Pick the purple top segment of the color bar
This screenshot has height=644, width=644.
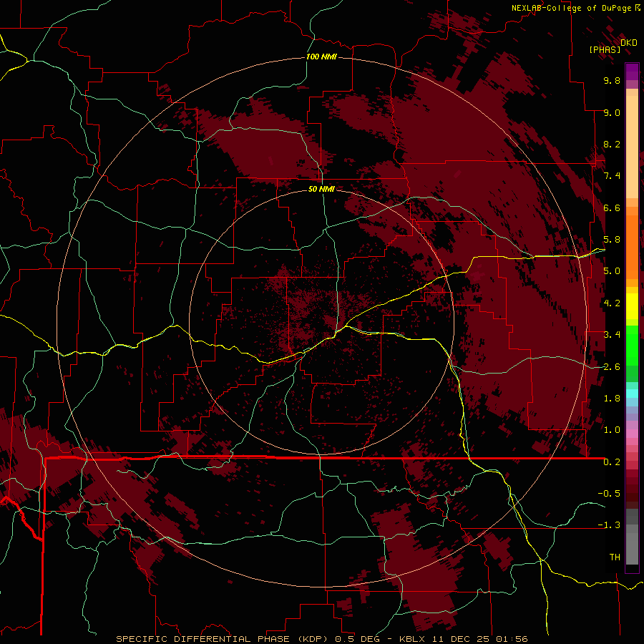pyautogui.click(x=632, y=72)
